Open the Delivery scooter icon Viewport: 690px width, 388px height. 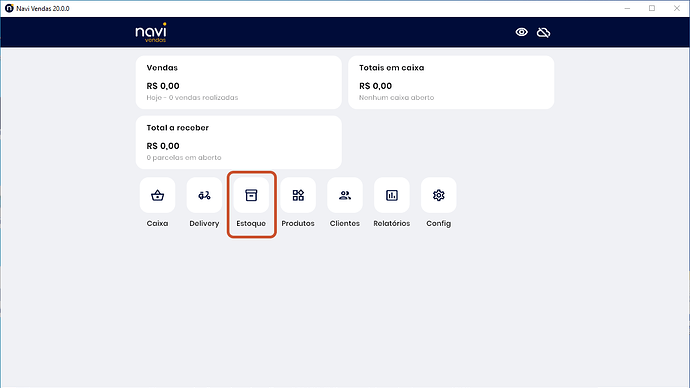204,195
